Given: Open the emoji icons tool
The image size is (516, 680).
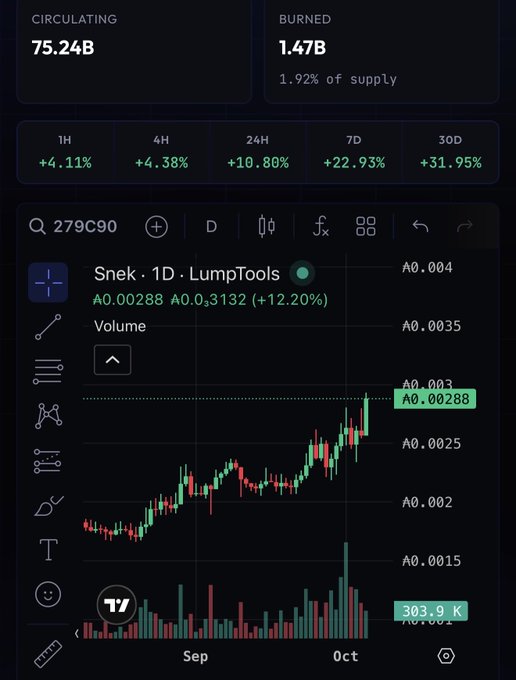Looking at the screenshot, I should point(48,594).
